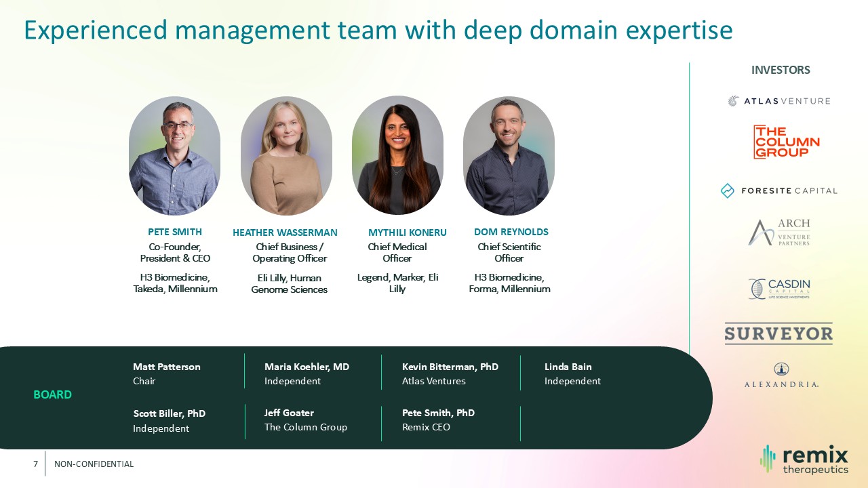
Task: Select the Casdin Capital logo
Action: 779,289
